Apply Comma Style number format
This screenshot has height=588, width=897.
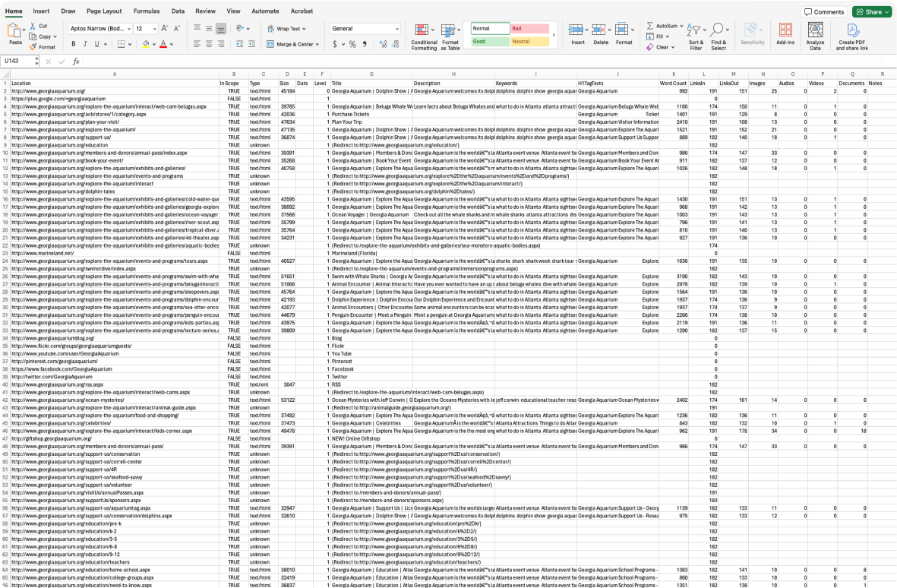[365, 44]
